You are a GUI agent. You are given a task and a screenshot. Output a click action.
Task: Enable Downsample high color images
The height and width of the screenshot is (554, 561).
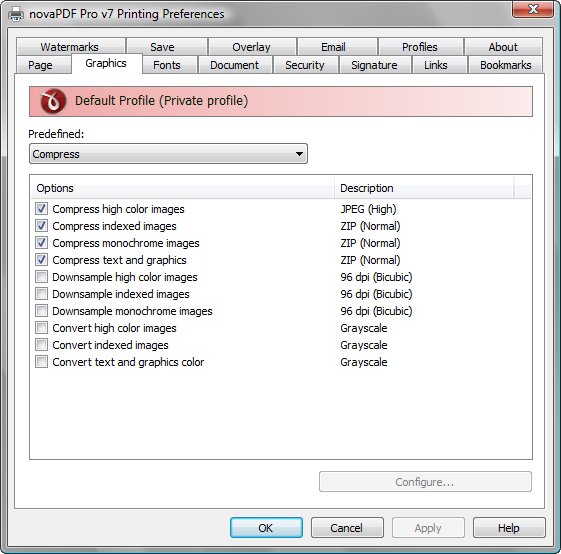tap(42, 277)
